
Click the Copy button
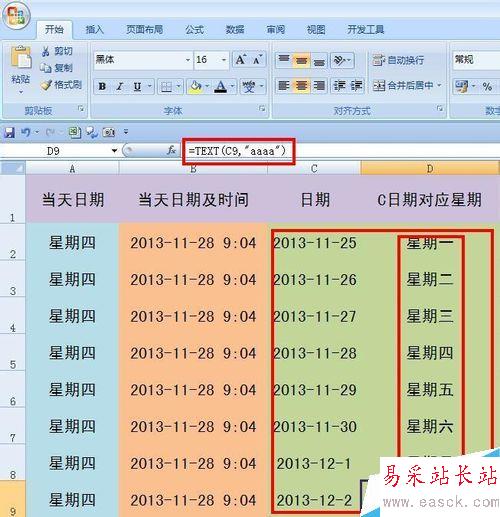[56, 68]
